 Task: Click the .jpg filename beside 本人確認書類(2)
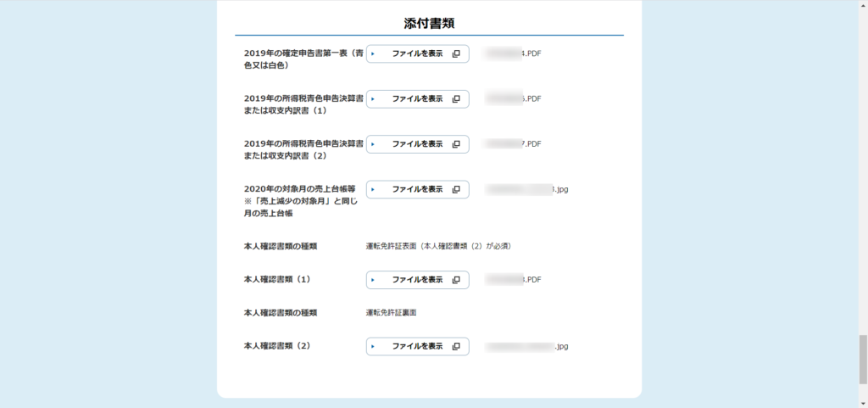tap(527, 347)
